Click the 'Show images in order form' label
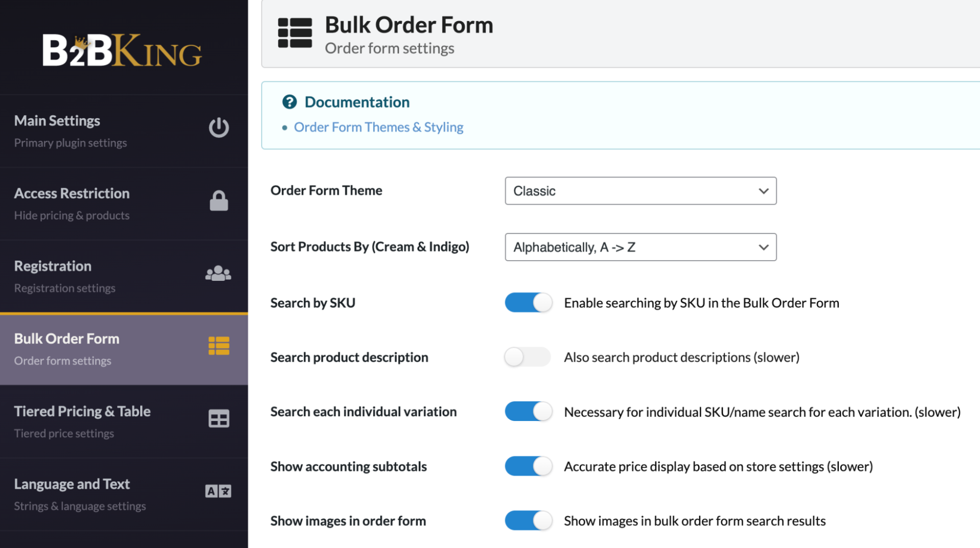The width and height of the screenshot is (980, 548). pos(348,521)
